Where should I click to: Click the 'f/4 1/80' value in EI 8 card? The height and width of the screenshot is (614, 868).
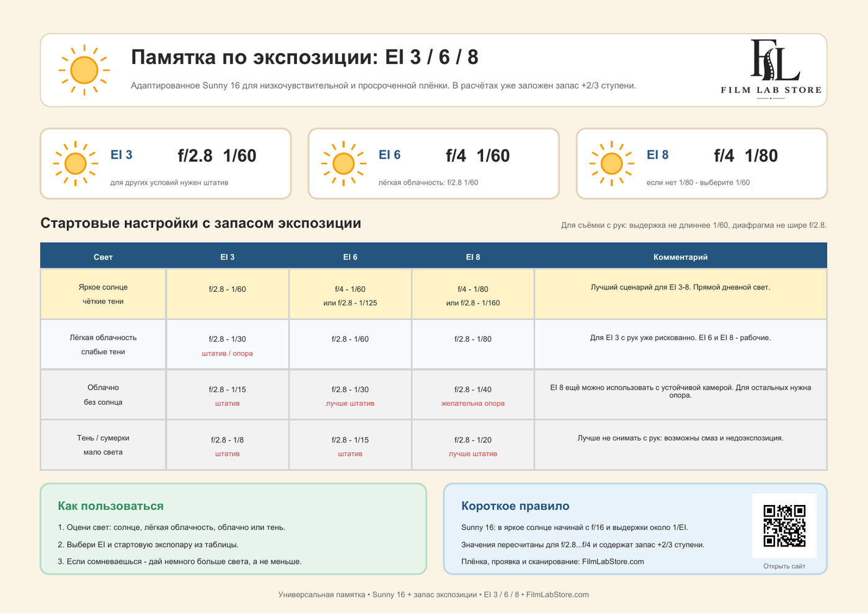tap(745, 156)
